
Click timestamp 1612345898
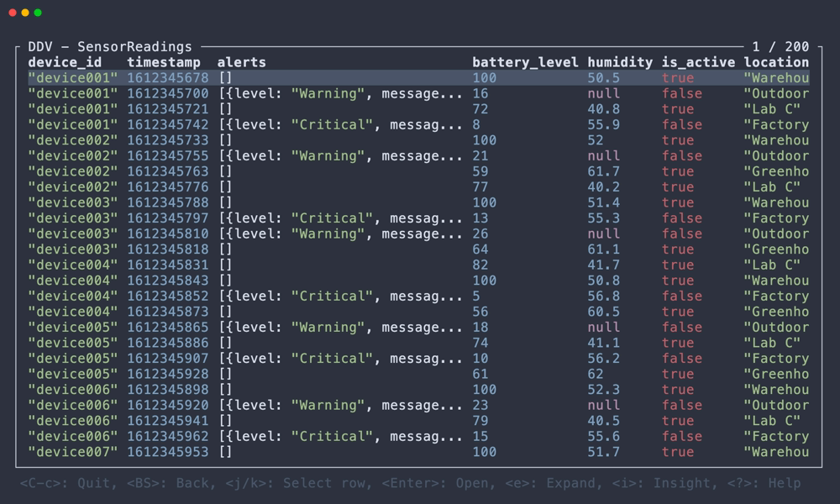point(168,389)
